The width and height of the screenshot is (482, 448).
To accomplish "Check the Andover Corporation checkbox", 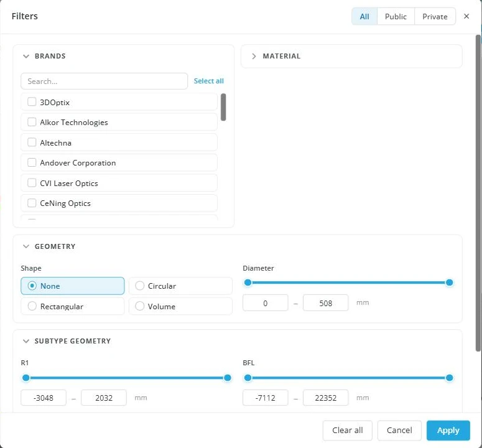I will click(x=32, y=162).
